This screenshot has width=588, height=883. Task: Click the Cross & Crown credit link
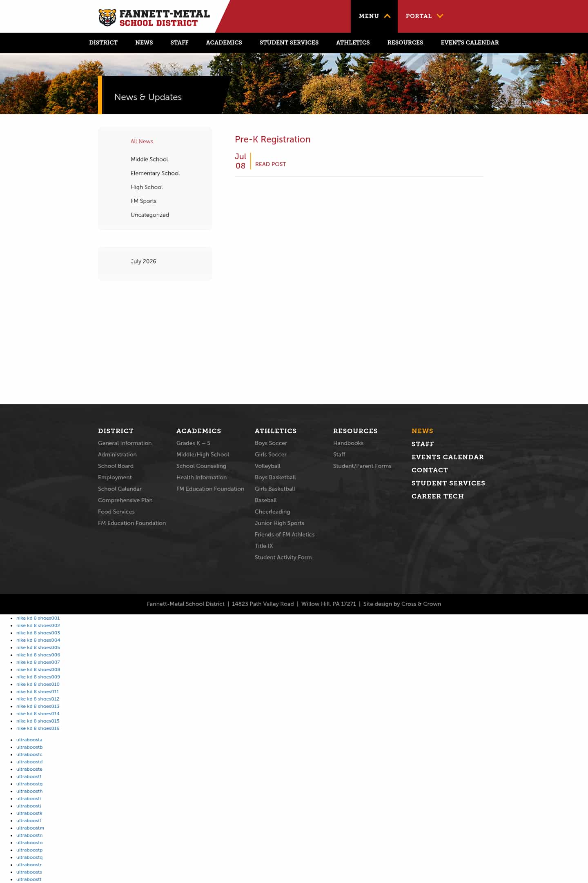(421, 604)
